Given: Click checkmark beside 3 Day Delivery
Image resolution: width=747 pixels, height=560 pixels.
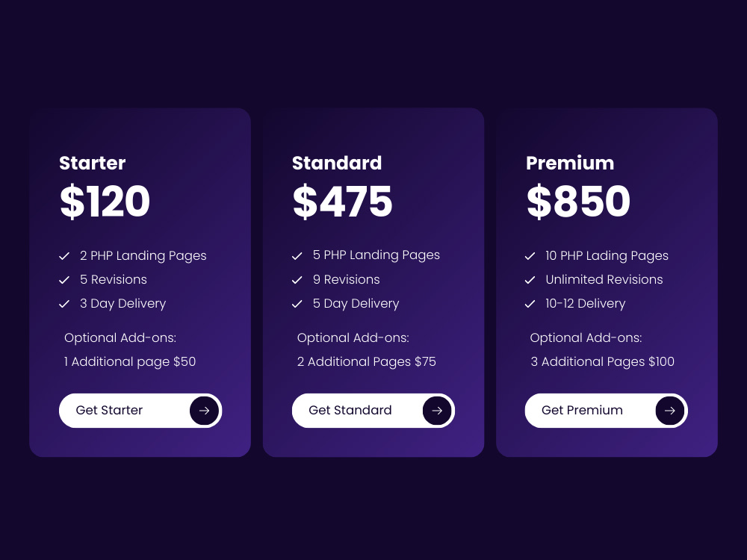Looking at the screenshot, I should pyautogui.click(x=64, y=304).
